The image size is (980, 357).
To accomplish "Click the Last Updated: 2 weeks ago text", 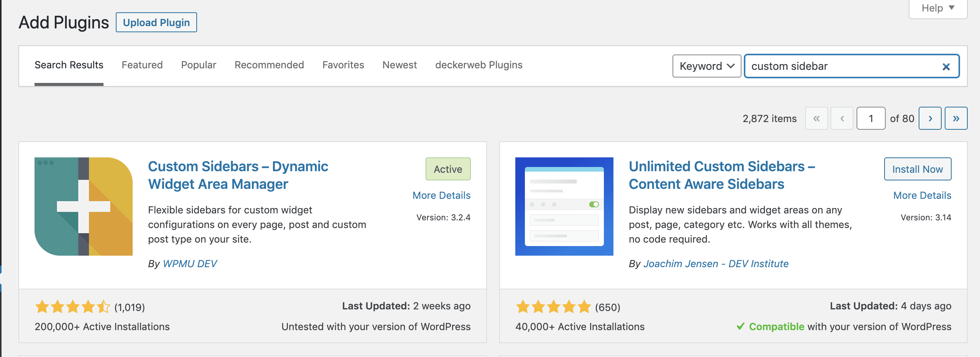I will pos(406,306).
